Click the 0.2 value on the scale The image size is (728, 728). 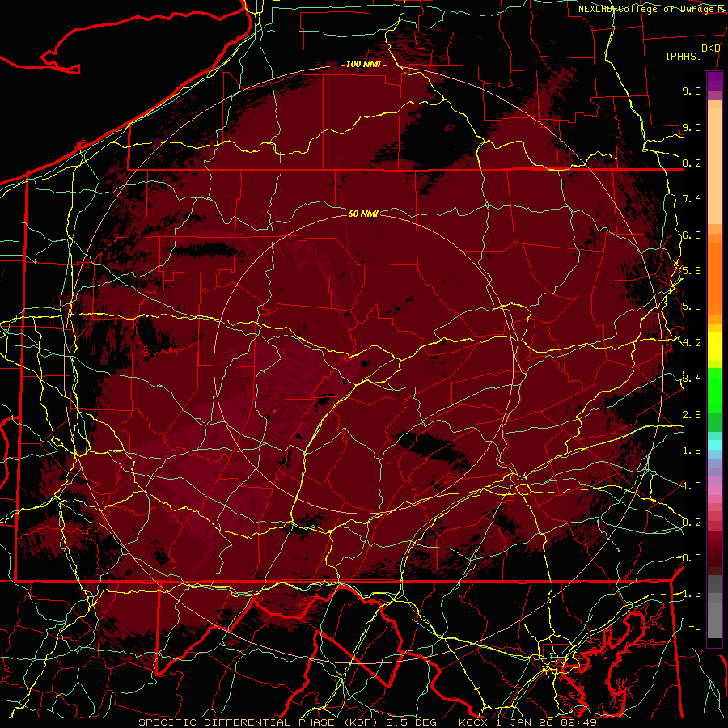click(692, 523)
